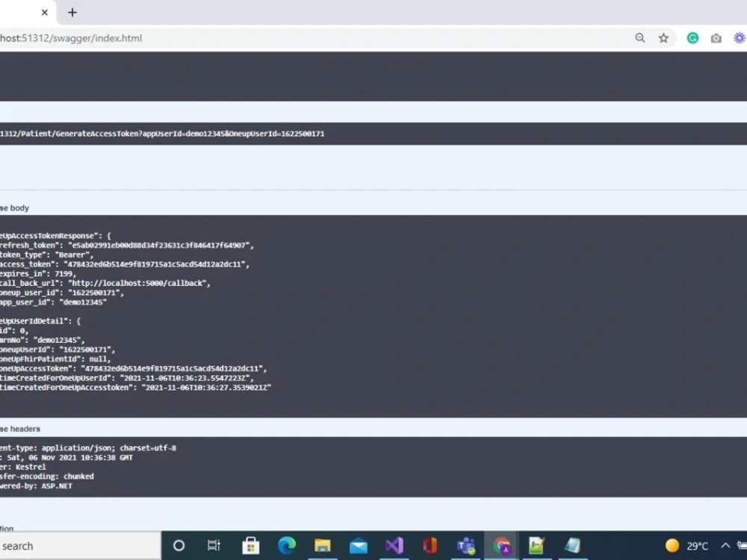Click the zoom magnifier in the address bar
Screen dimensions: 747x560
640,37
